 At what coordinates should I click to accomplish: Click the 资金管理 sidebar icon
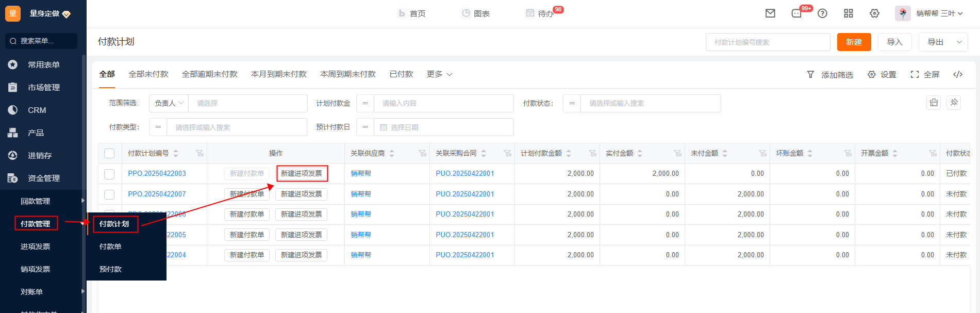[x=13, y=178]
